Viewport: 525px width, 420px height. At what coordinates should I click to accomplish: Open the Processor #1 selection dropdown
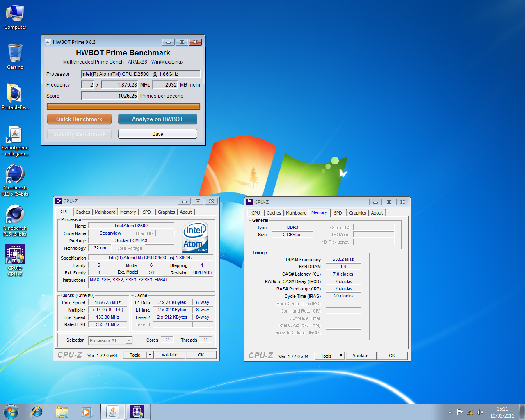[x=110, y=340]
